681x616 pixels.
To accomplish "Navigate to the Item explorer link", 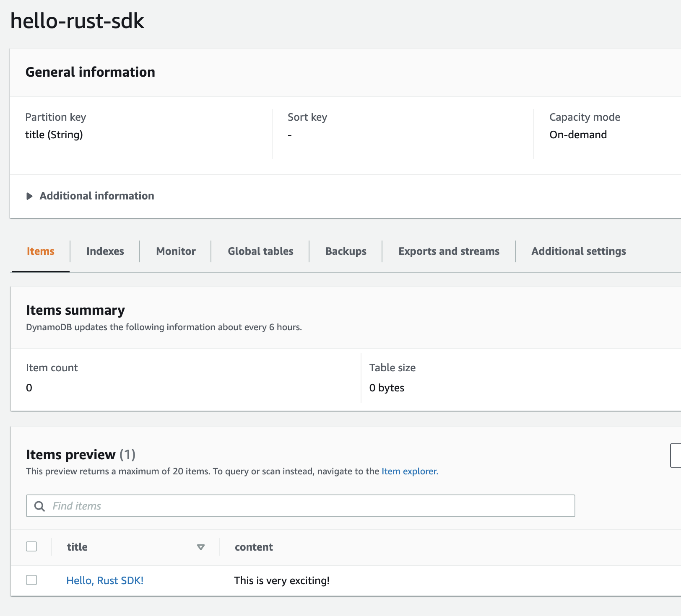I will point(409,471).
